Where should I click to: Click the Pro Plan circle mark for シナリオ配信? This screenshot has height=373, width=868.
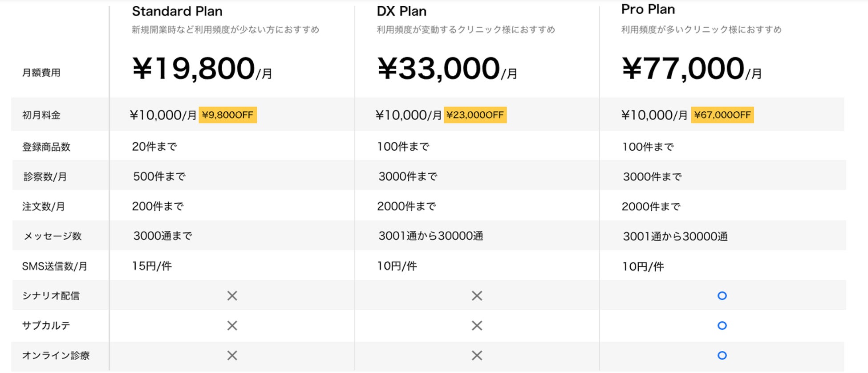pos(722,295)
